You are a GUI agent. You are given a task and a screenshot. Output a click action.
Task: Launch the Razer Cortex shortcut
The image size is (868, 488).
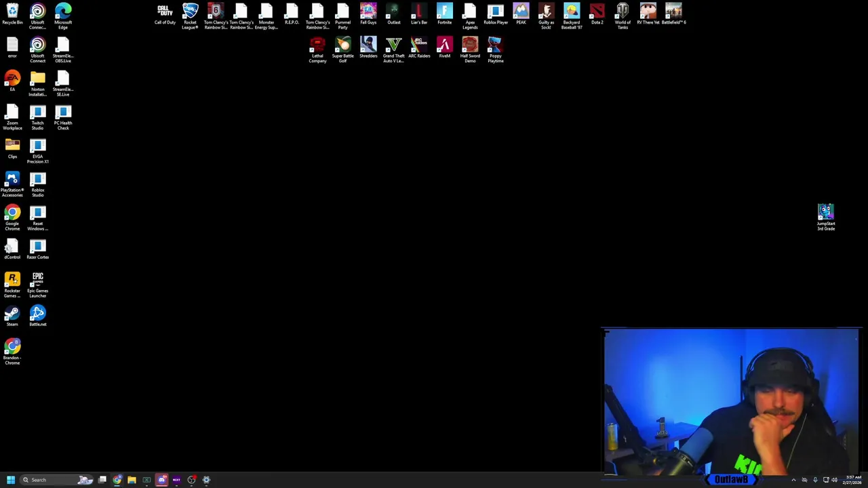pyautogui.click(x=37, y=249)
